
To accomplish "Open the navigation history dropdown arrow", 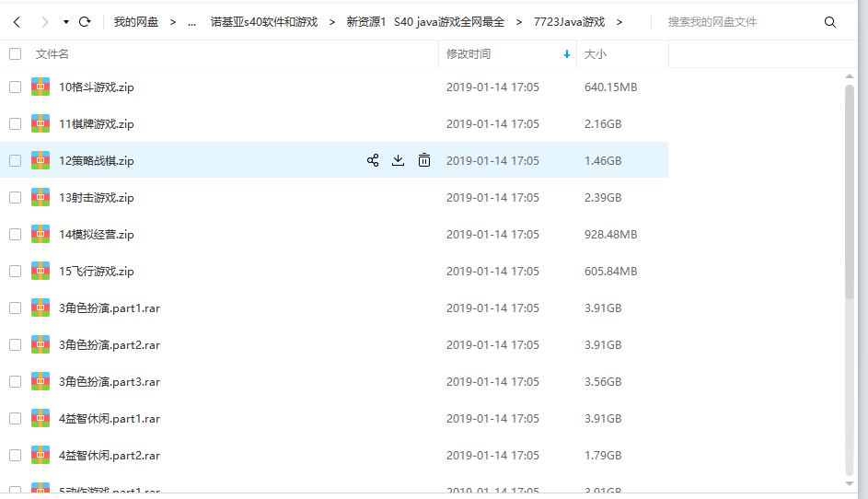I will (66, 22).
